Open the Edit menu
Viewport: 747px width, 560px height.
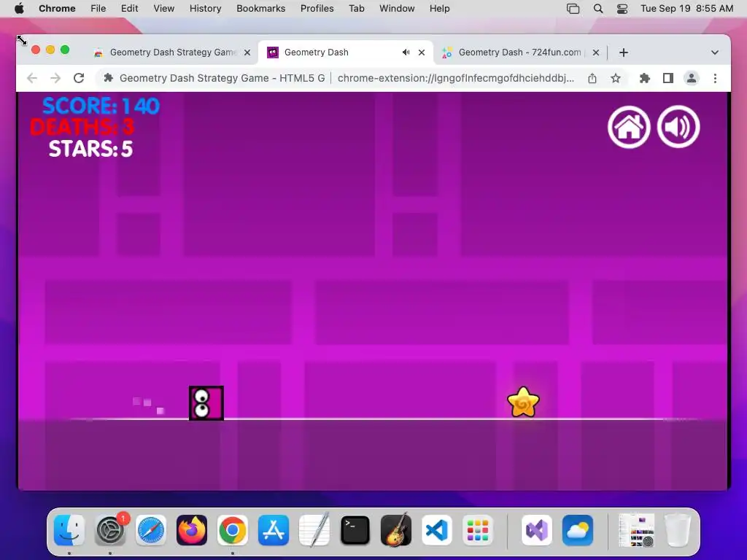point(130,9)
